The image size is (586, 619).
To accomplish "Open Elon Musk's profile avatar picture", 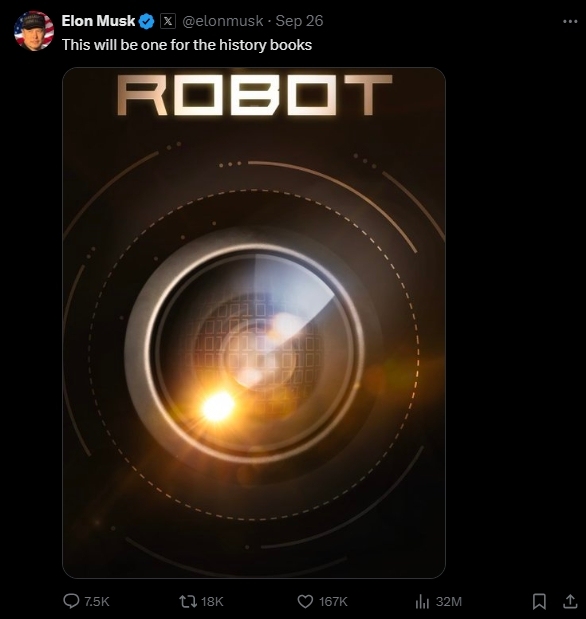I will pos(34,31).
